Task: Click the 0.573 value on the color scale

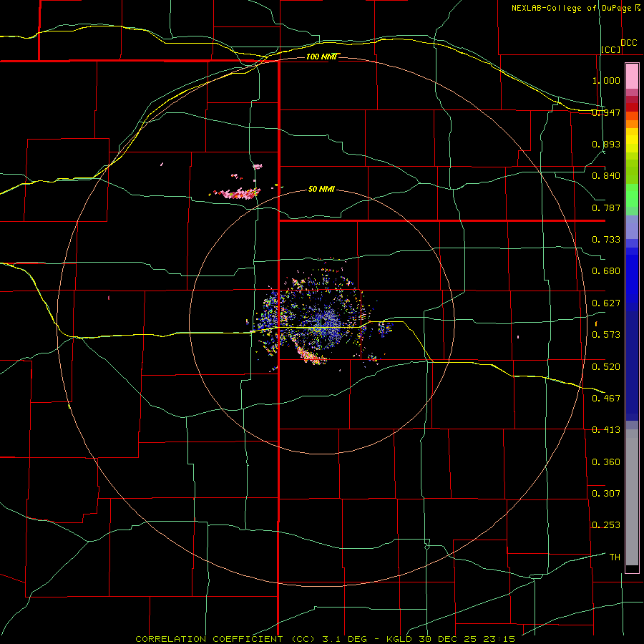Action: tap(606, 335)
